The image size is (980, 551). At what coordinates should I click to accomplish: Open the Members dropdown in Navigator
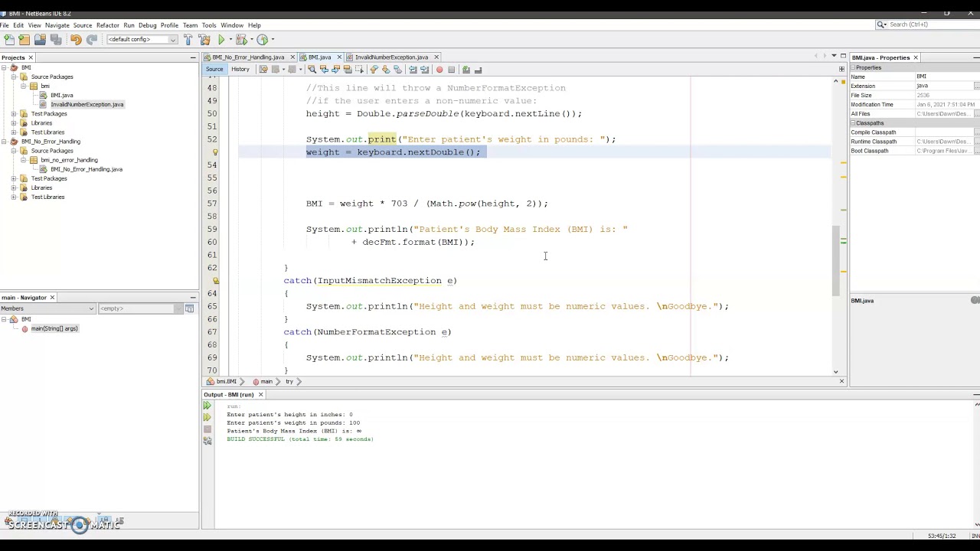(47, 308)
